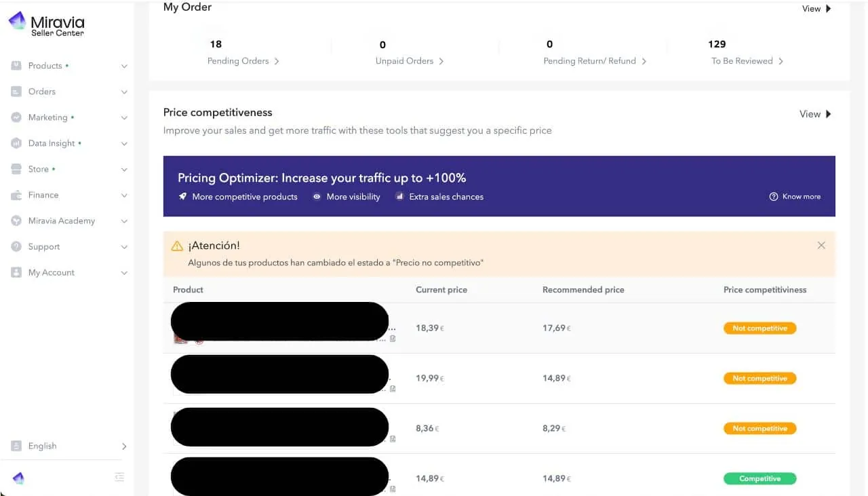
Task: Expand the Products menu chevron
Action: tap(124, 66)
